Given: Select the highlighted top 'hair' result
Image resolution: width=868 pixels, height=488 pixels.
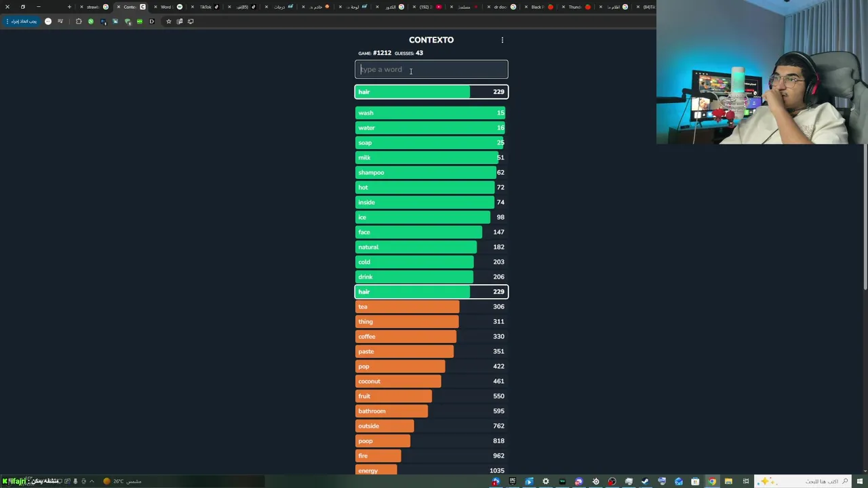Looking at the screenshot, I should [x=431, y=91].
